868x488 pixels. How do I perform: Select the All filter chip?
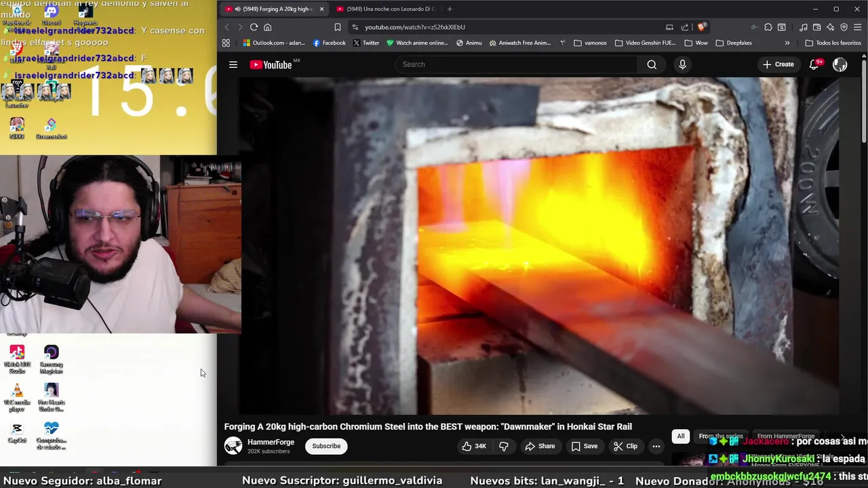[x=680, y=436]
